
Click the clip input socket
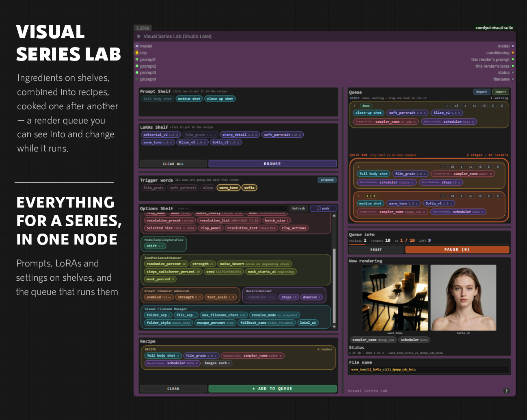click(137, 53)
